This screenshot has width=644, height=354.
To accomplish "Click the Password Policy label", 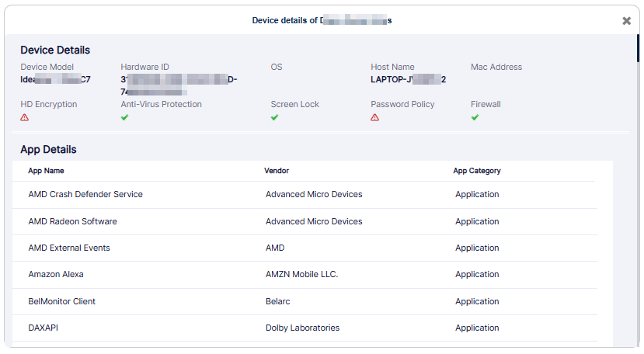I will pyautogui.click(x=402, y=104).
